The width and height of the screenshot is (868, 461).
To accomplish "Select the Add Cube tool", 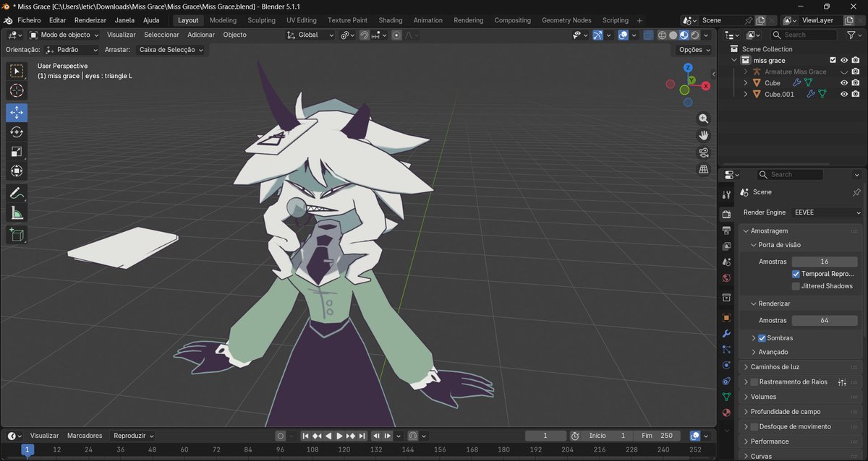I will click(17, 235).
